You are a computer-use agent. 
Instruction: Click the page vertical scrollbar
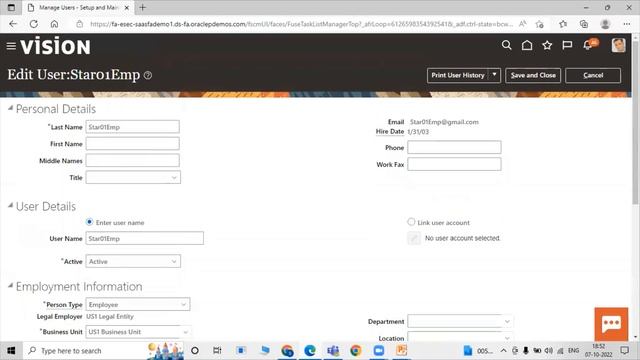[635, 122]
